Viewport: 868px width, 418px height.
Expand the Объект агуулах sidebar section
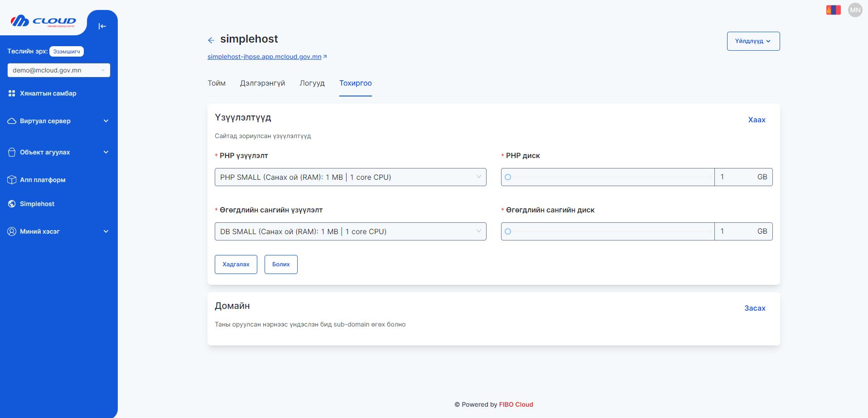tap(106, 152)
